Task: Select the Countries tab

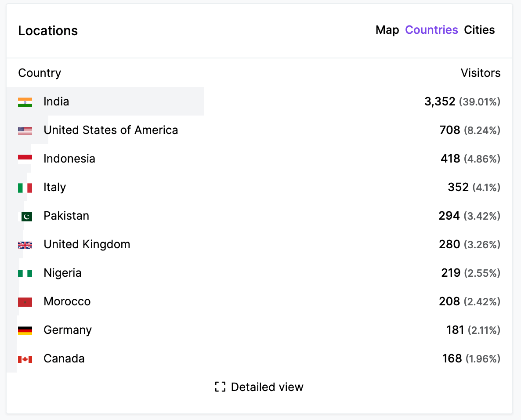Action: point(431,30)
